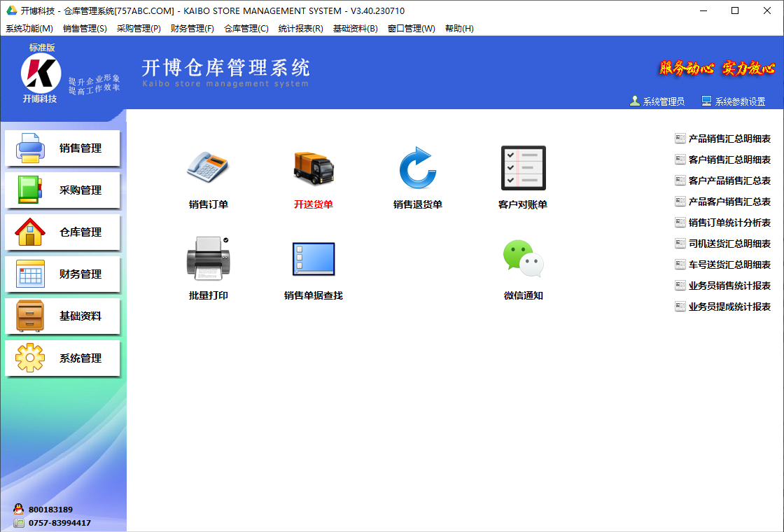Click the gear icon beside 系统管理

(30, 358)
